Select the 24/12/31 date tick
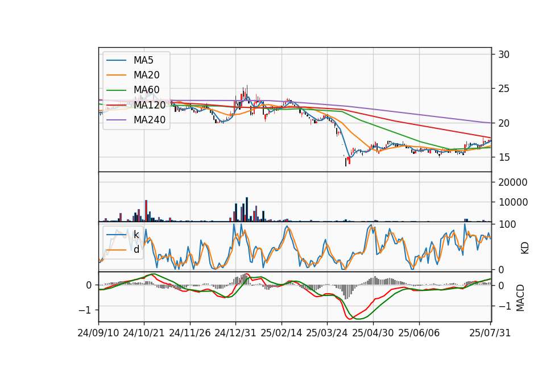Screen dimensions: 546x392 coord(235,333)
